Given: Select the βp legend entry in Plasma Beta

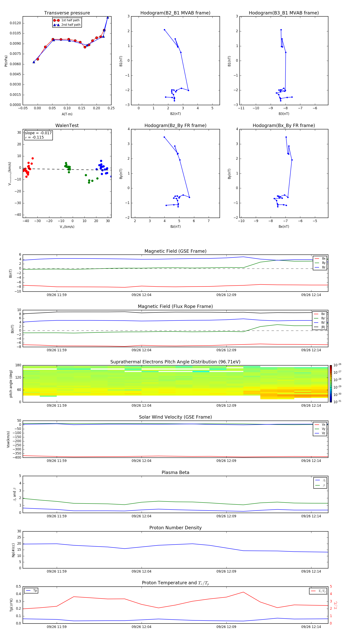Looking at the screenshot, I should point(320,480).
